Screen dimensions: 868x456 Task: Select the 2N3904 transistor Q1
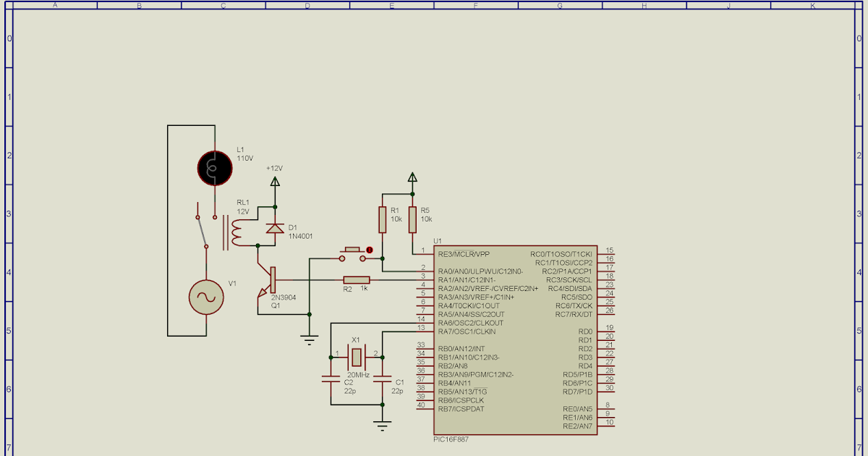(x=273, y=282)
